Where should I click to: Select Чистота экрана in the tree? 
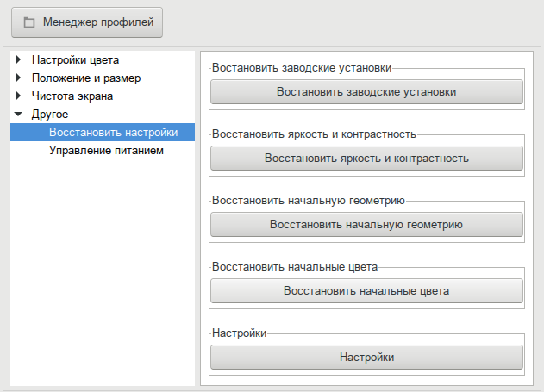tap(72, 96)
